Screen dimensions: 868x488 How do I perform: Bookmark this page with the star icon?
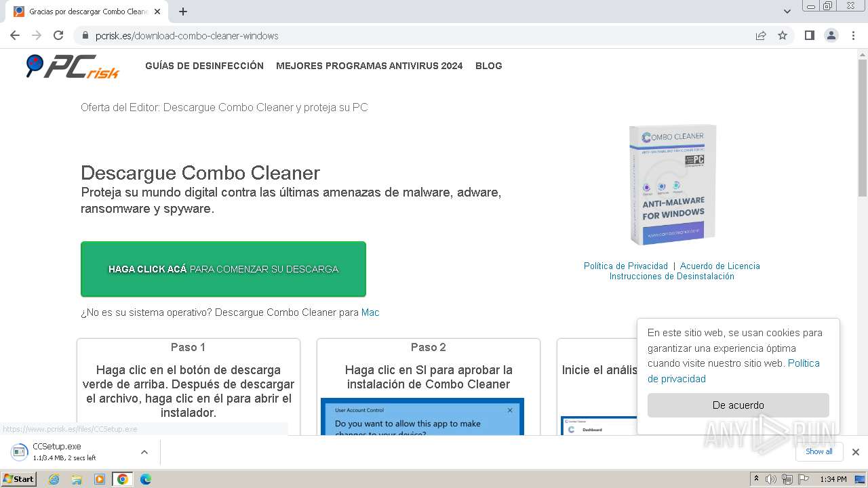(x=783, y=36)
